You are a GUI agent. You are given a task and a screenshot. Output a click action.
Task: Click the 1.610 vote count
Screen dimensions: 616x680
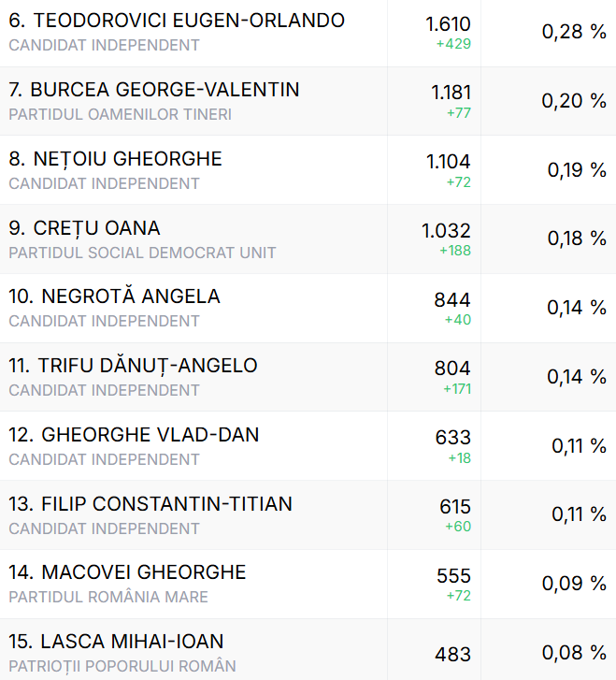(449, 24)
